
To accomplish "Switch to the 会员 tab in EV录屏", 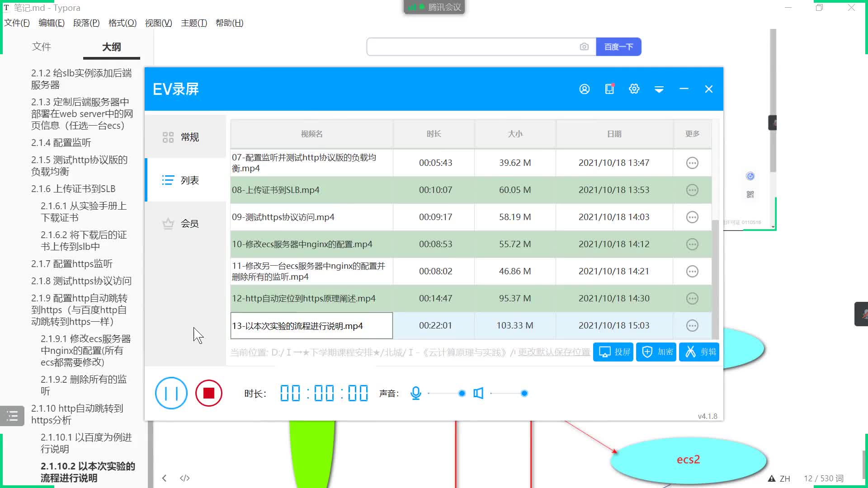I will [185, 224].
